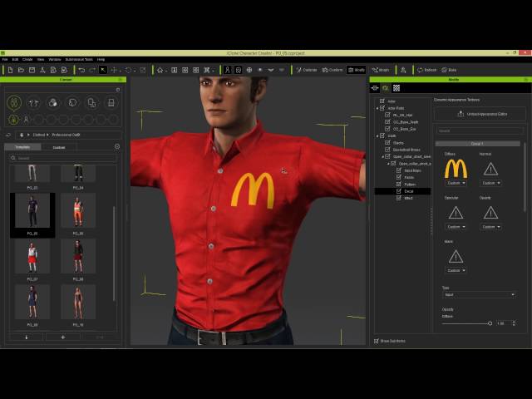
Task: Toggle the CC_Base_Teeth checkbox
Action: (x=387, y=122)
